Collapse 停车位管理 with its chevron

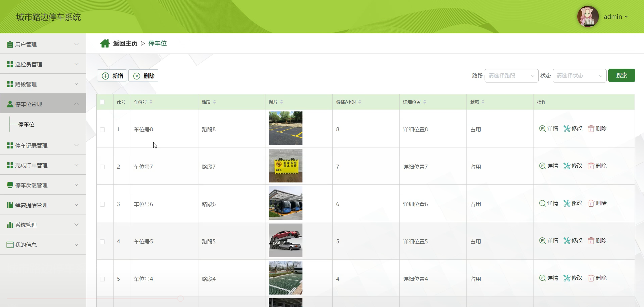(76, 104)
